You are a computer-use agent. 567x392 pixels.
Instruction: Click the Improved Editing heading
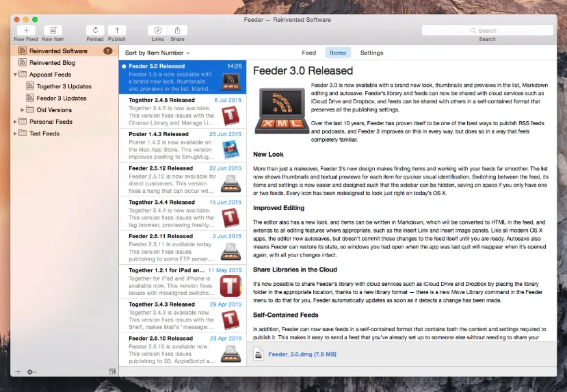279,208
